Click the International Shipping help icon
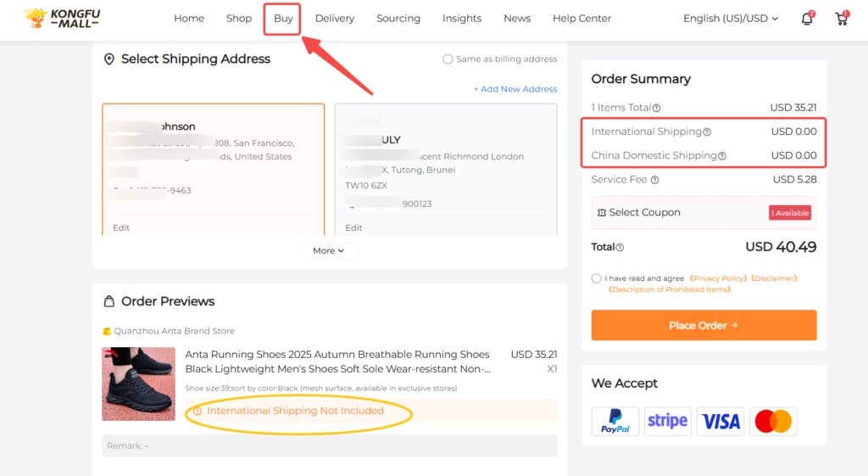 (x=707, y=132)
